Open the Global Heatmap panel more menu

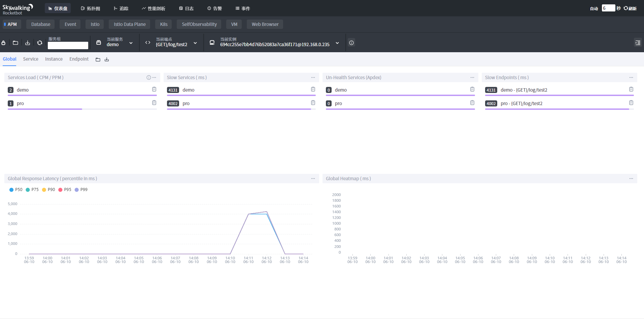(x=631, y=179)
